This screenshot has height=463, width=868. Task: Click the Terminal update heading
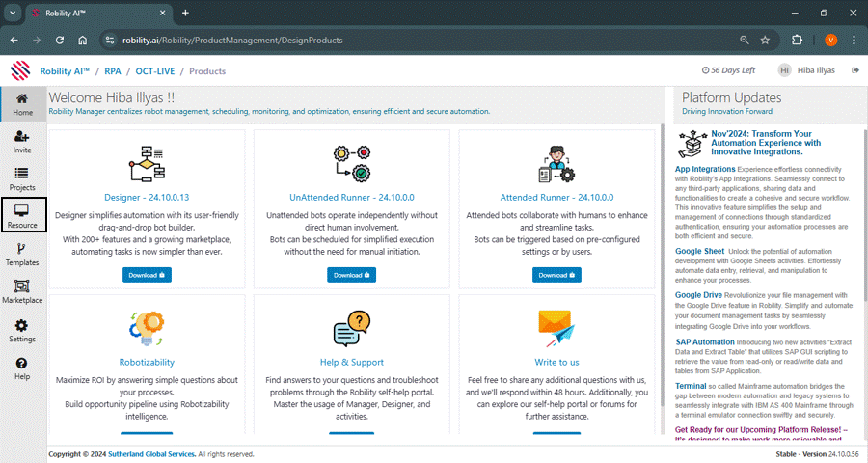point(691,386)
